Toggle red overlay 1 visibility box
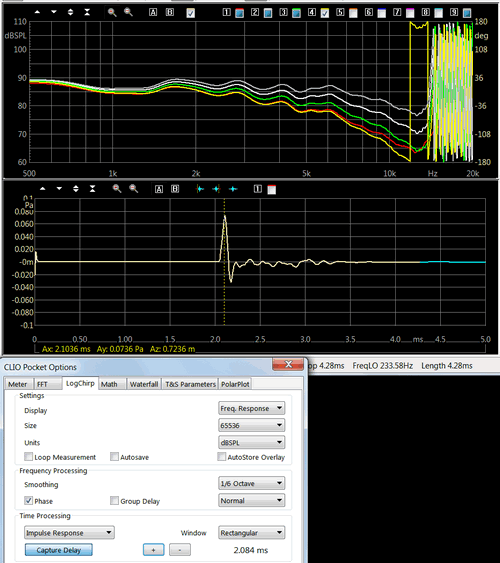 pos(239,13)
